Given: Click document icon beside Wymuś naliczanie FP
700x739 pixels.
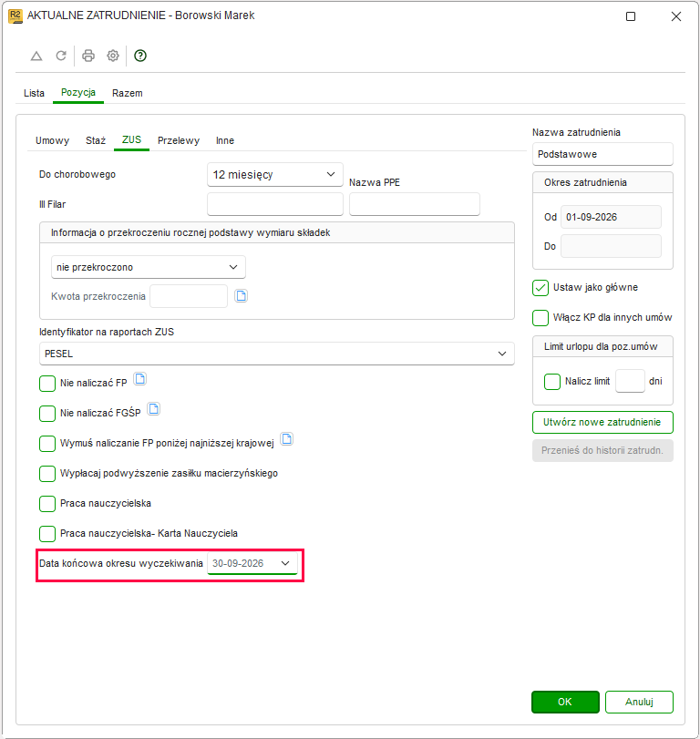Looking at the screenshot, I should (x=286, y=439).
